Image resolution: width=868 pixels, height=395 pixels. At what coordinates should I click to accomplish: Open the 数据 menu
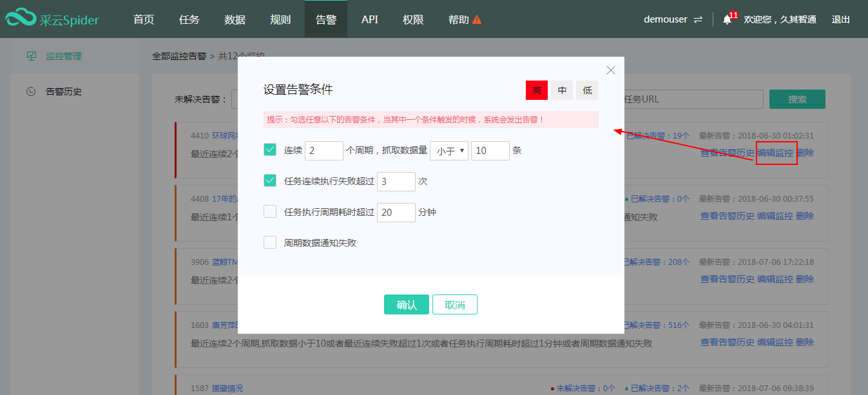(235, 19)
